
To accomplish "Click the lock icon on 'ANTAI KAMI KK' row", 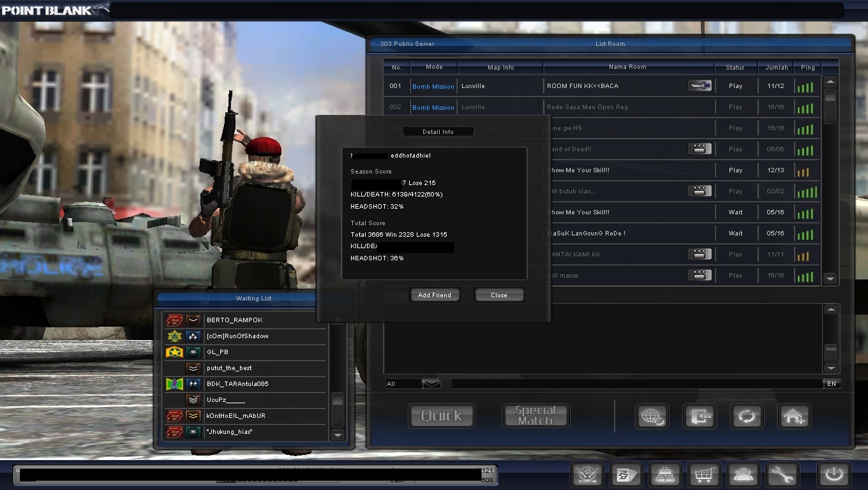I will tap(700, 254).
